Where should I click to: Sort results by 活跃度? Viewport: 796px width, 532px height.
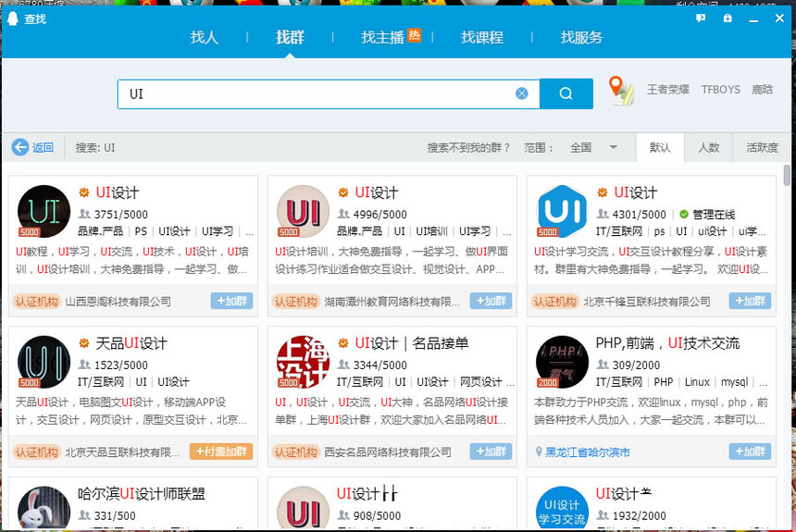pos(762,148)
